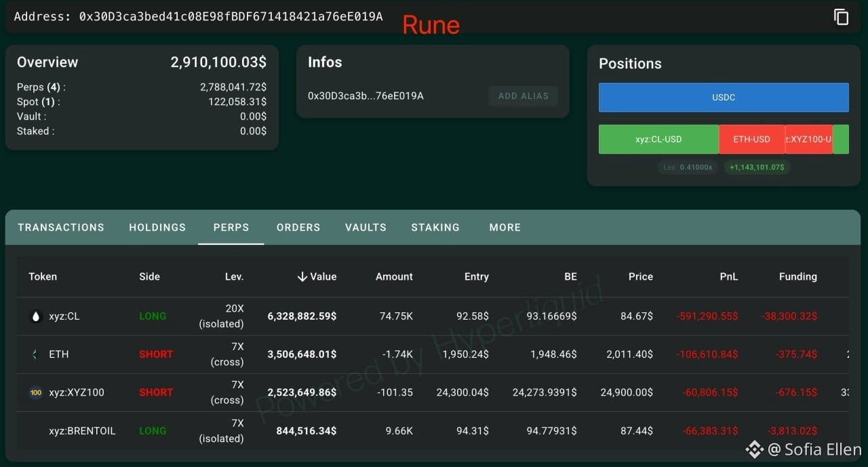The height and width of the screenshot is (467, 868).
Task: Click the xyz:BRENTOIL token name
Action: [x=82, y=430]
